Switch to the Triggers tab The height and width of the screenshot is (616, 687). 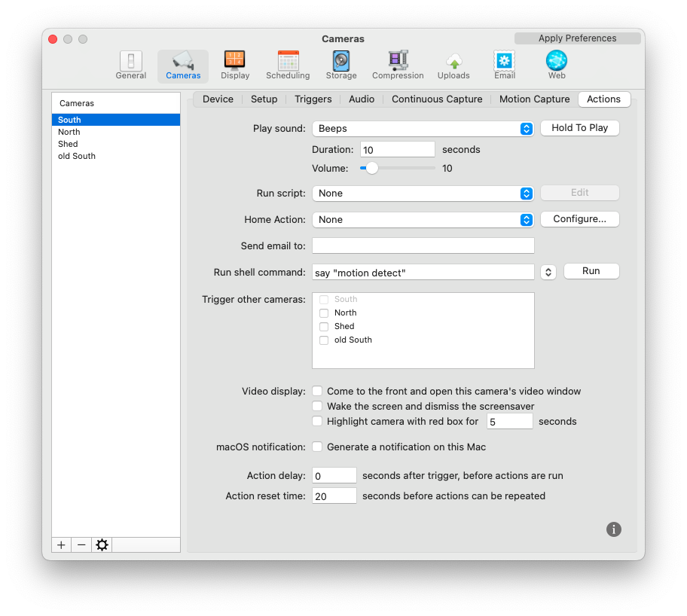(313, 99)
